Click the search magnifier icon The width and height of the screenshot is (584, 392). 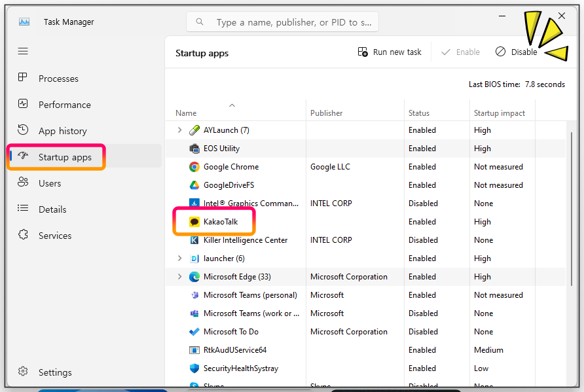(200, 22)
